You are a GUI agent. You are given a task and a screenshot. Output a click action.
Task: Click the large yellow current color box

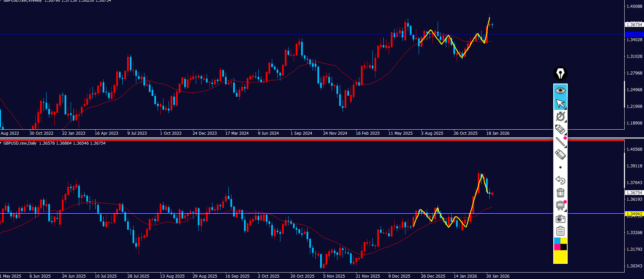(x=560, y=257)
